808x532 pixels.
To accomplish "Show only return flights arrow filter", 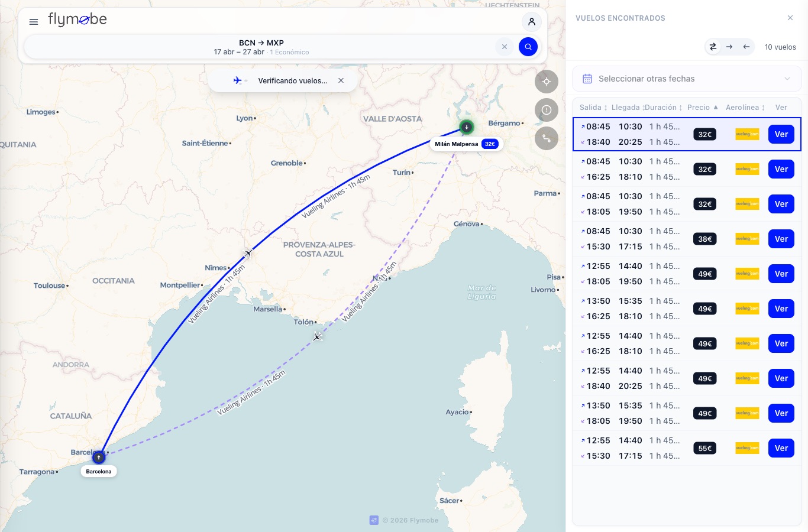I will [746, 47].
